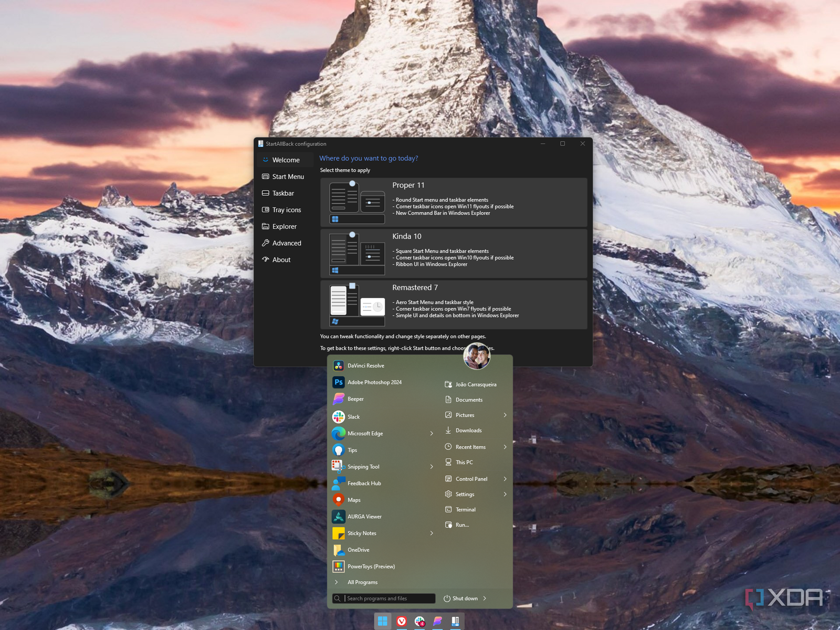Open Feedback Hub
The height and width of the screenshot is (630, 840).
click(364, 484)
